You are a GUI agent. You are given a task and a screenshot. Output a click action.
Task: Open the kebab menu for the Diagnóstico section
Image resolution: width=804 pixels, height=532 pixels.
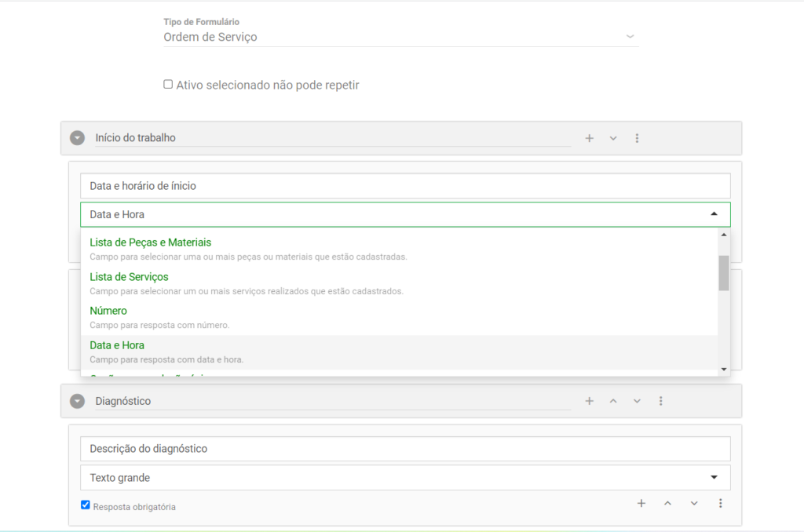click(x=660, y=400)
